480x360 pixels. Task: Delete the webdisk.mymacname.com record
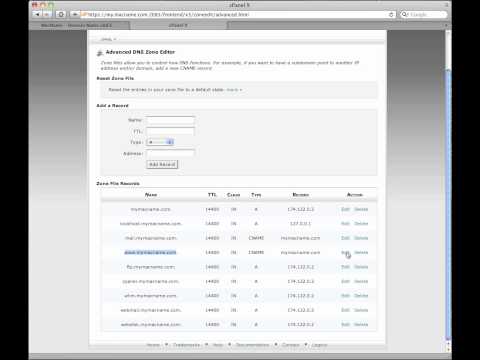tap(361, 325)
